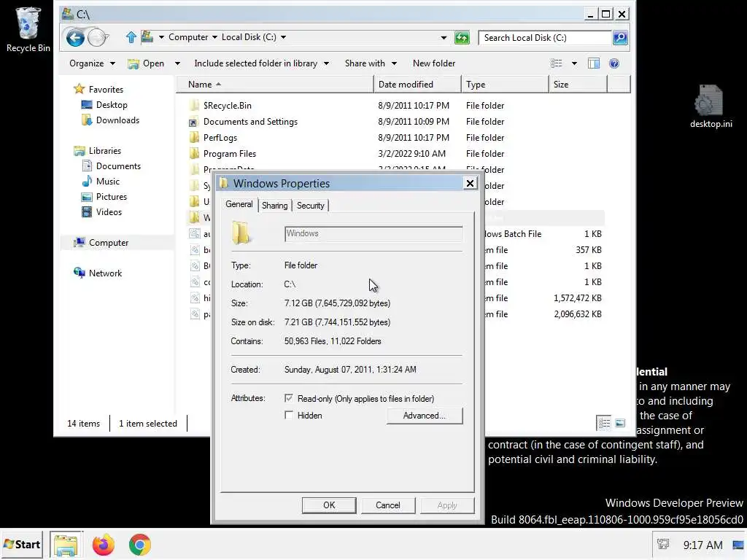This screenshot has height=560, width=747.
Task: Open Desktop under Favorites
Action: tap(112, 105)
